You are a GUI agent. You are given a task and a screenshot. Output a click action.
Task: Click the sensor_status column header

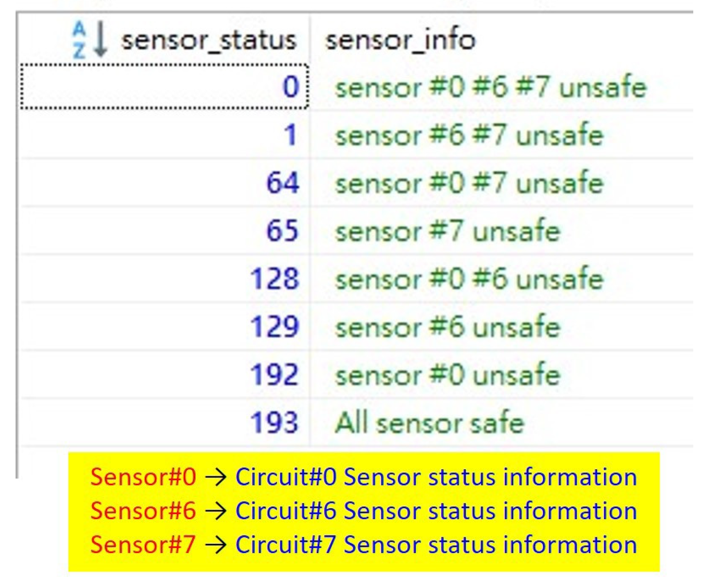click(208, 40)
